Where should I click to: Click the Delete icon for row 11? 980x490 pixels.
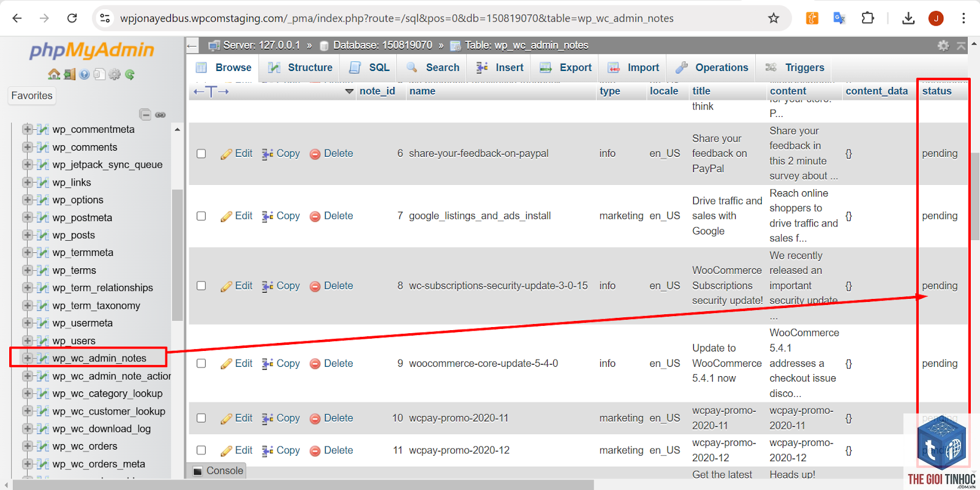315,451
